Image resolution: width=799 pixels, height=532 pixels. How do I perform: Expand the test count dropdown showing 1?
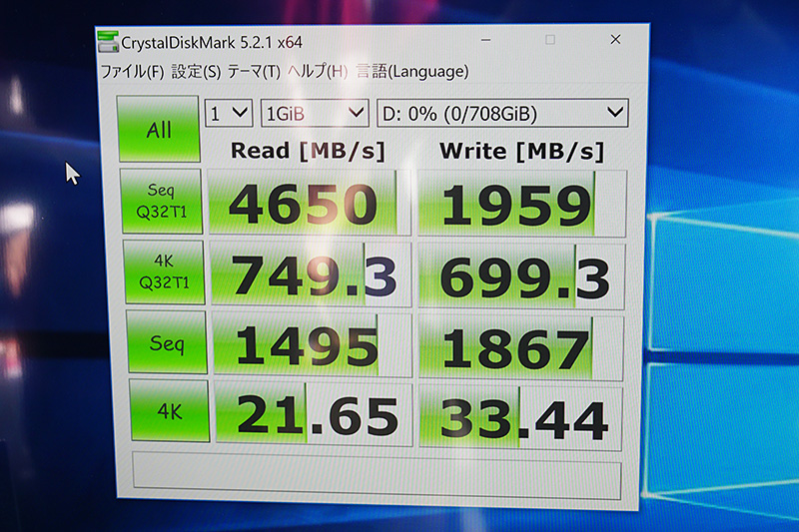229,113
